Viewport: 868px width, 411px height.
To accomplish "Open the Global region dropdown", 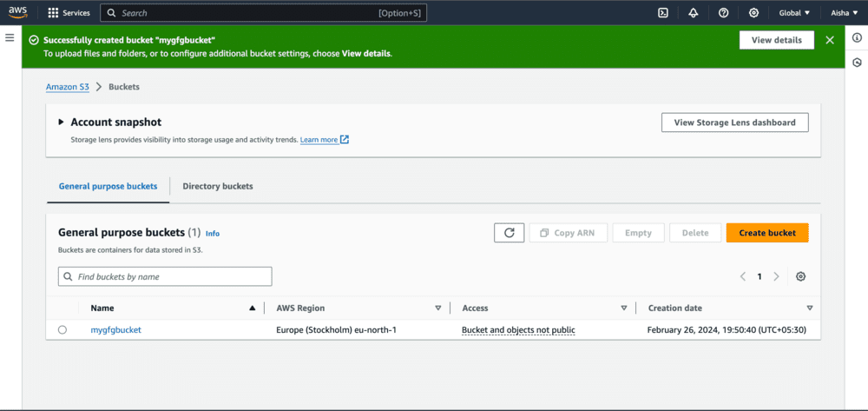I will 794,13.
